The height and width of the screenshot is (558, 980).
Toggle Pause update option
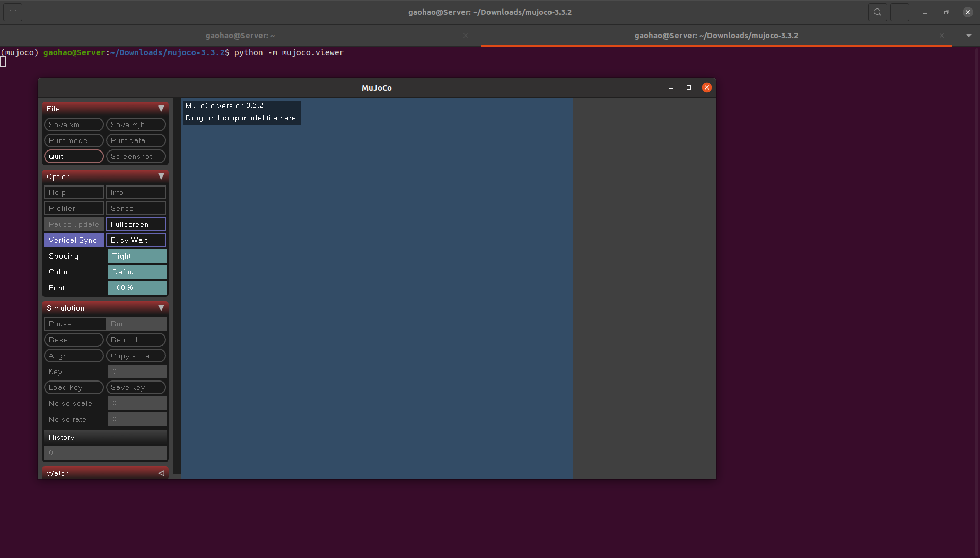click(x=74, y=224)
